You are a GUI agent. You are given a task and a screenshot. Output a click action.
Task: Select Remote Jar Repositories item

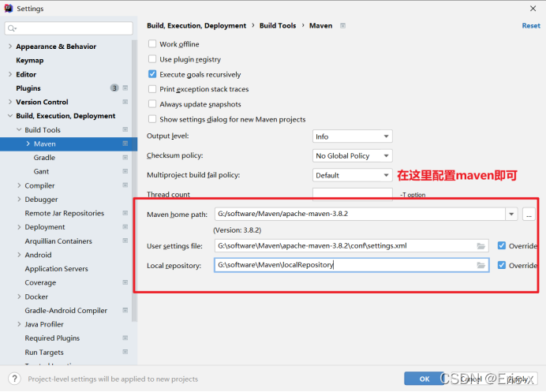[x=65, y=213]
